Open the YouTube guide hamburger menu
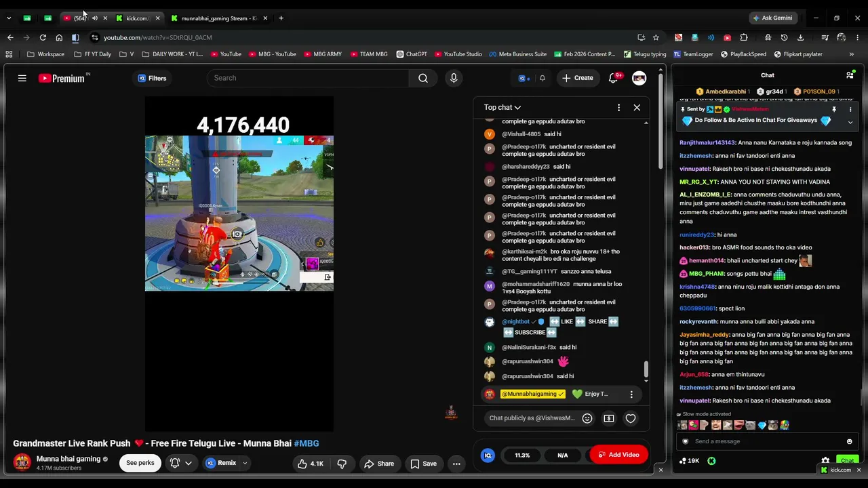Image resolution: width=868 pixels, height=488 pixels. 22,78
